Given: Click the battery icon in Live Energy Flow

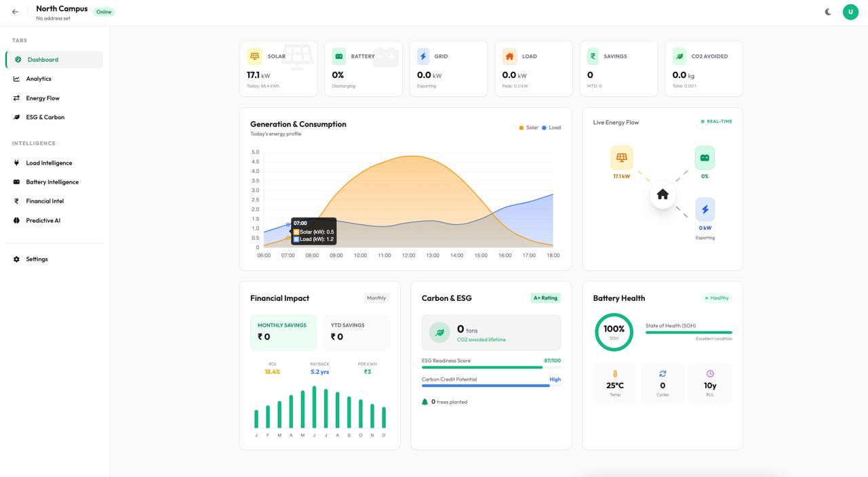Looking at the screenshot, I should (x=705, y=158).
